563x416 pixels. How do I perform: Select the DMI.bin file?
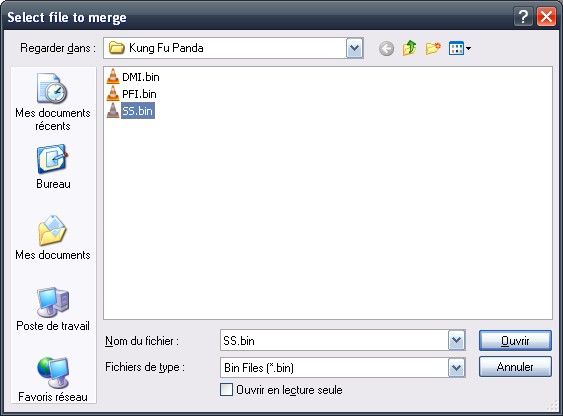[x=133, y=77]
